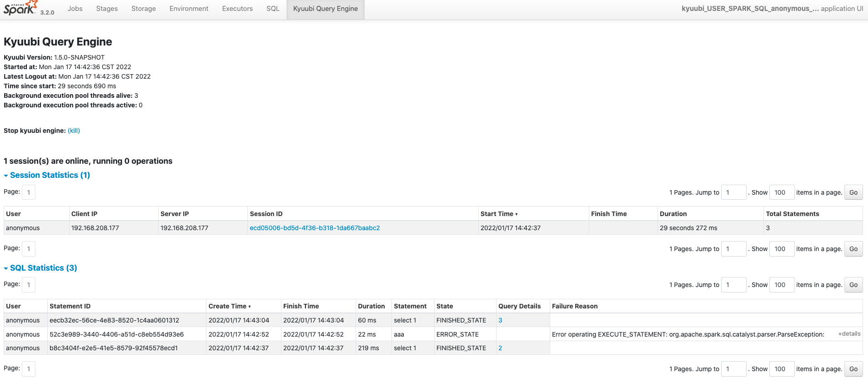Collapse the SQL Statistics (3) section
Screen dimensions: 868x383
pos(40,268)
